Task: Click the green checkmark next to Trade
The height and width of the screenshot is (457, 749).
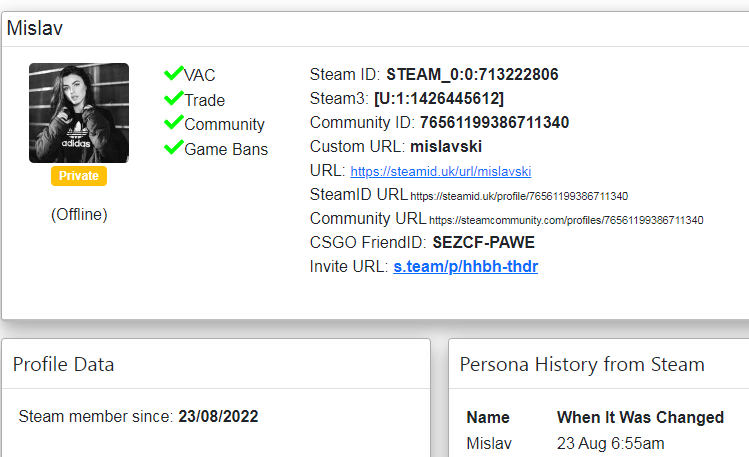Action: pyautogui.click(x=174, y=98)
